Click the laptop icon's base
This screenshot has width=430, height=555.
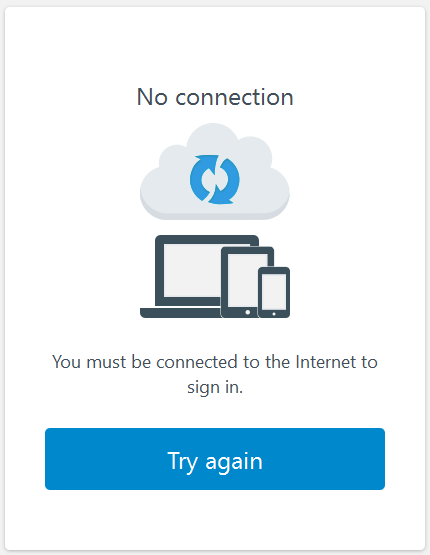[180, 313]
